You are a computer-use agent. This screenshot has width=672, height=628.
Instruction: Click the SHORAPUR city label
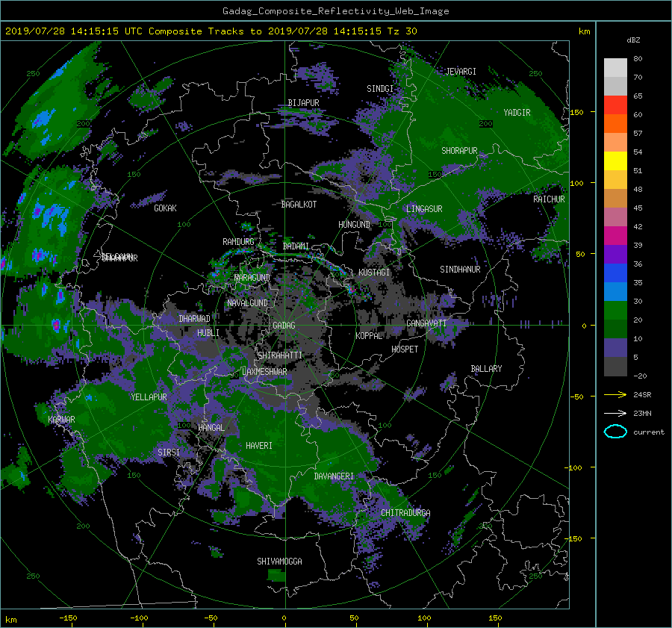[459, 151]
